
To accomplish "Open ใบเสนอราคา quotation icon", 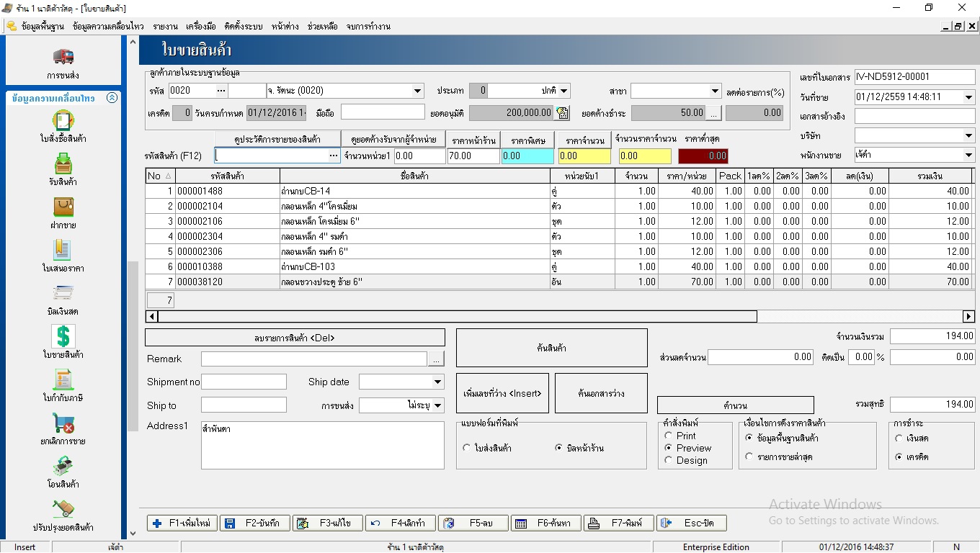I will pyautogui.click(x=63, y=251).
